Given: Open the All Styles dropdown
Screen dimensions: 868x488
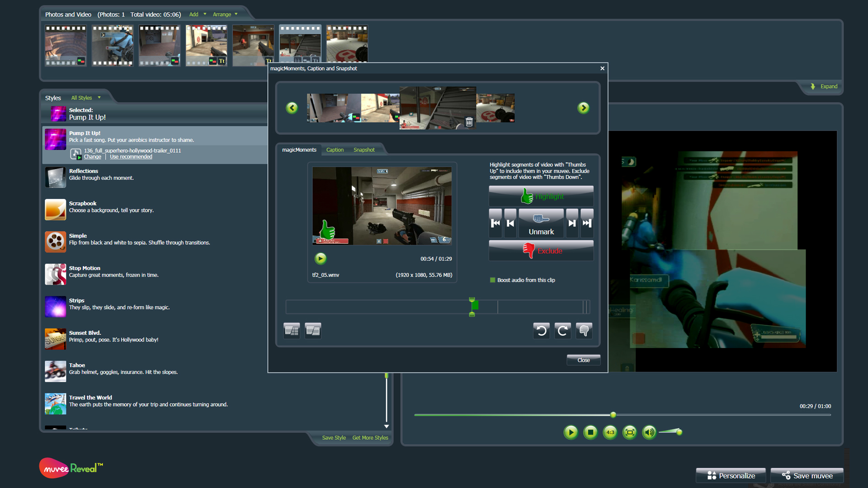Looking at the screenshot, I should (x=86, y=98).
